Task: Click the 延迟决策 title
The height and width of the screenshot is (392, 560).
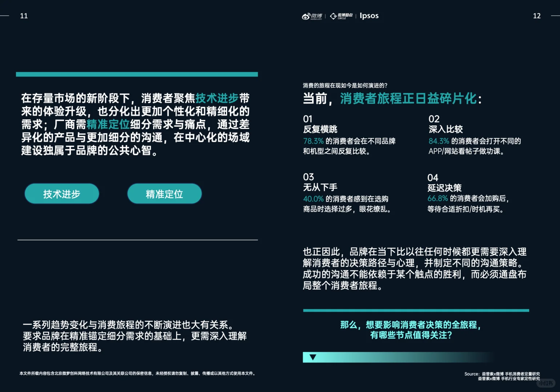Action: [444, 188]
